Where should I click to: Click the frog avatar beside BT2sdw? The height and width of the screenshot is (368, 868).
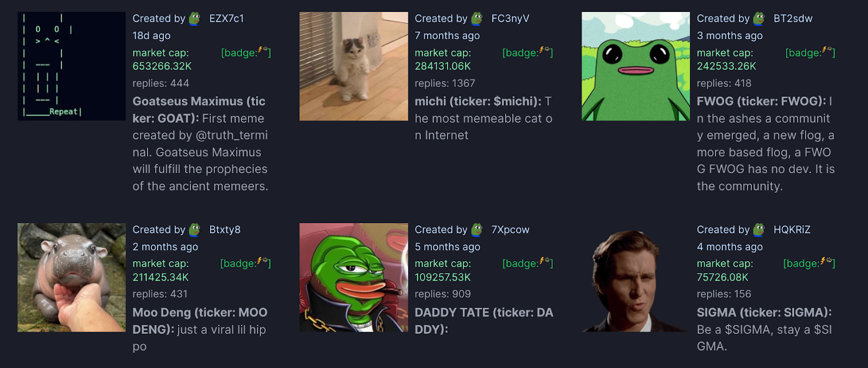click(x=759, y=18)
